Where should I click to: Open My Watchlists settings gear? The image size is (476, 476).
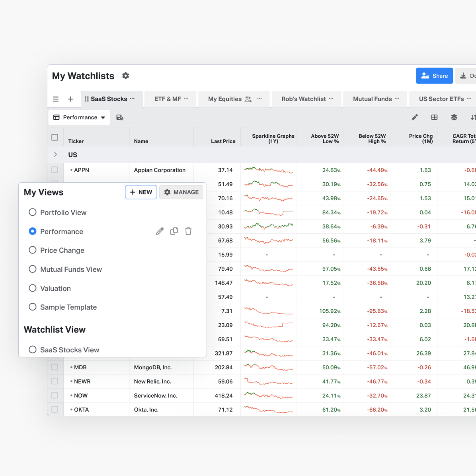pos(125,76)
